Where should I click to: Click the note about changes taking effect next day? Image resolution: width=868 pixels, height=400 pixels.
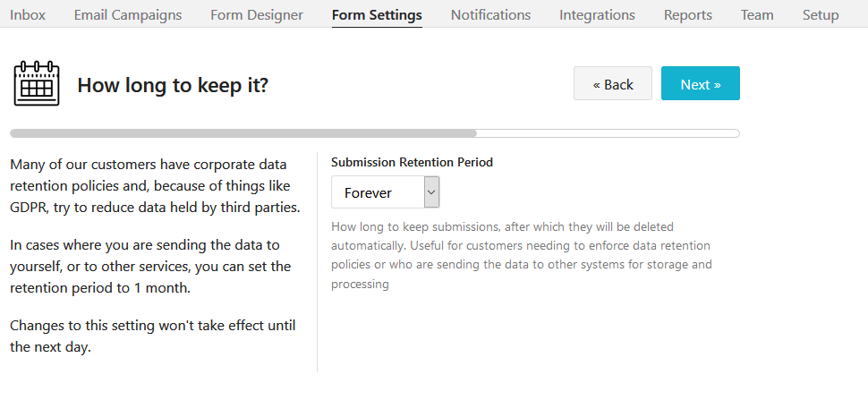(152, 336)
